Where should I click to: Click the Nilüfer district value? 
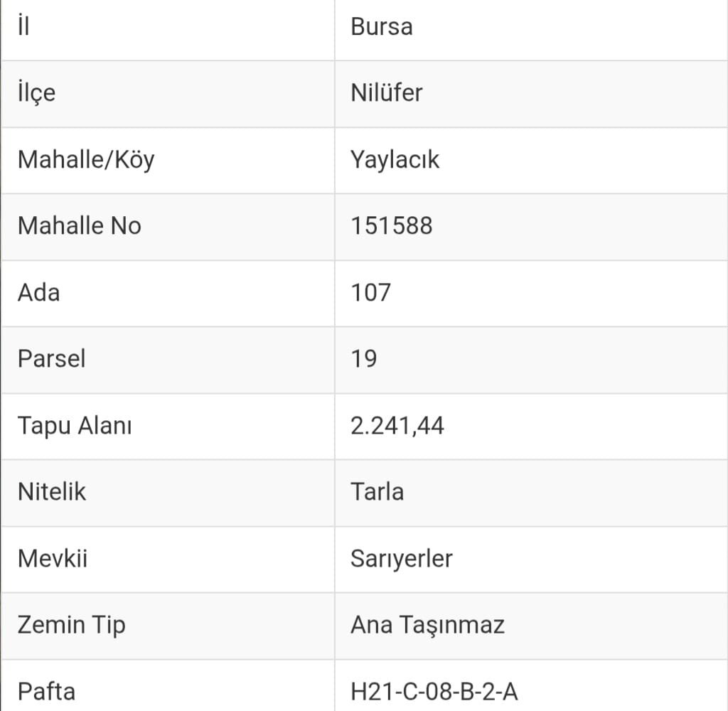click(387, 93)
